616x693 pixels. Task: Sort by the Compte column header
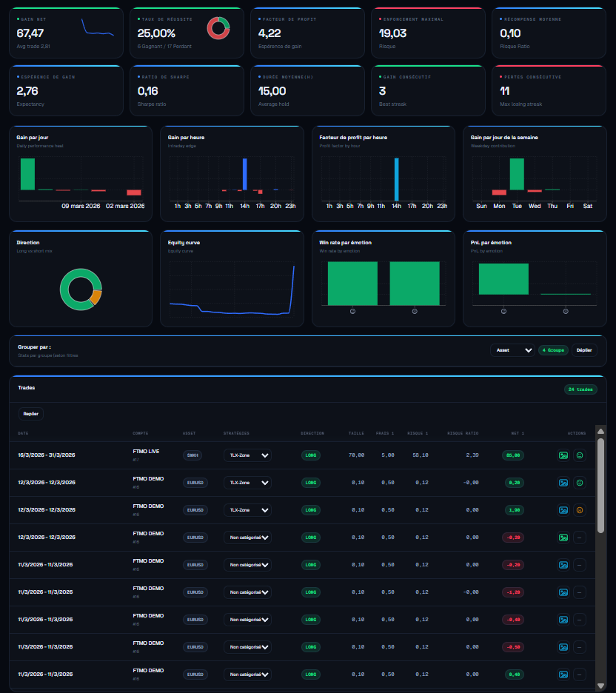[141, 433]
